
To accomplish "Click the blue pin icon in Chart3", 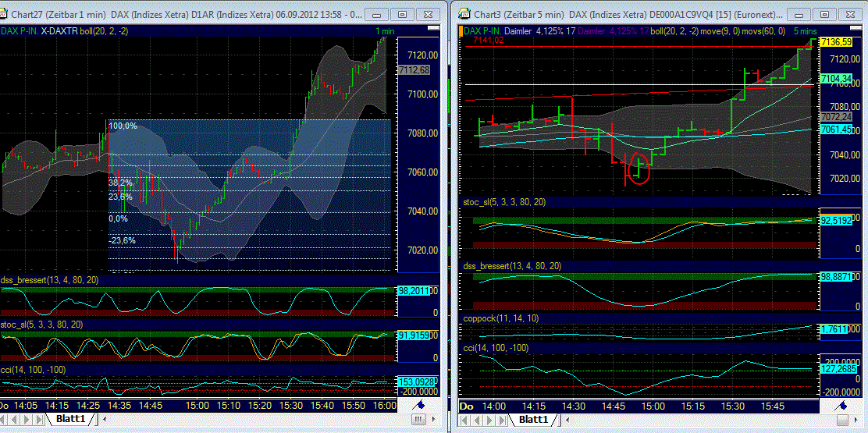I will (x=842, y=406).
